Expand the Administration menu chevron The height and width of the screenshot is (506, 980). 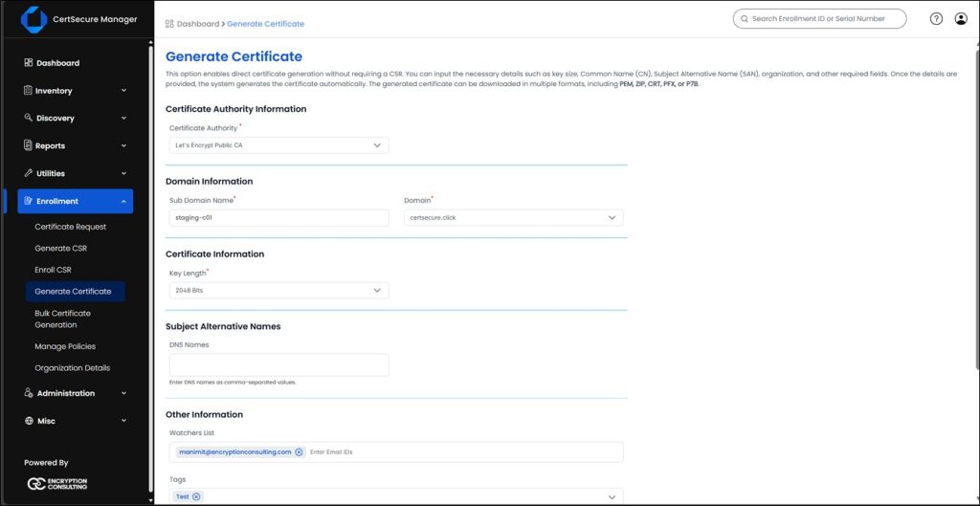pos(123,393)
